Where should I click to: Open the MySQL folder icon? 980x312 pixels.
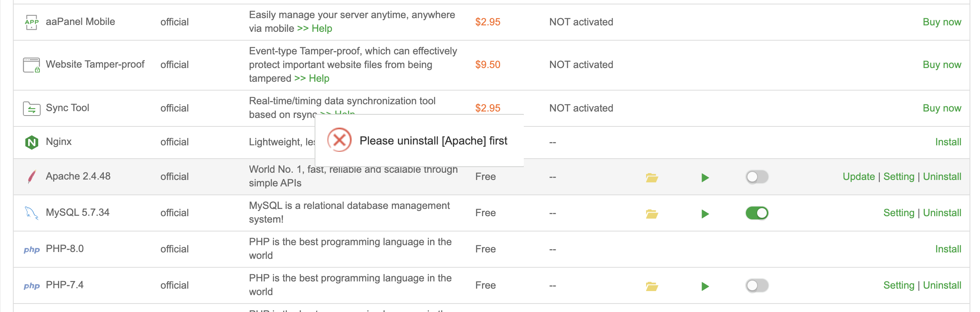coord(652,213)
